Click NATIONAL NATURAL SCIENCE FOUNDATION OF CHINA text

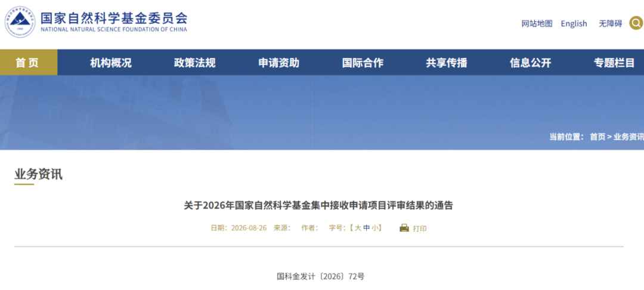point(114,30)
